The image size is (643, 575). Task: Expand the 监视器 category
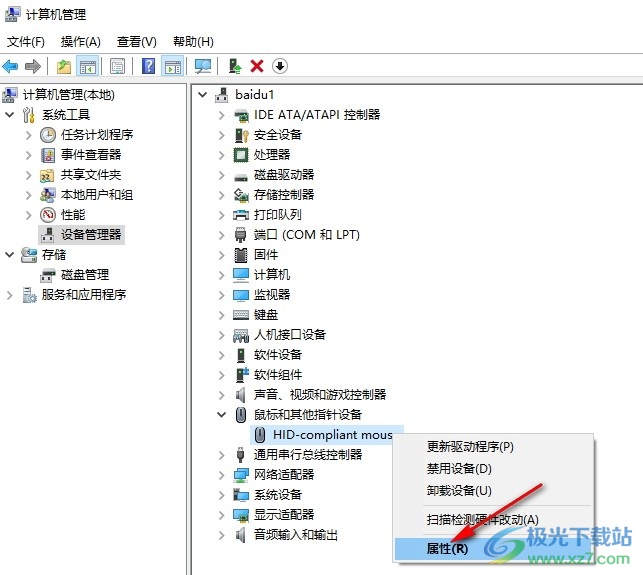[x=221, y=295]
